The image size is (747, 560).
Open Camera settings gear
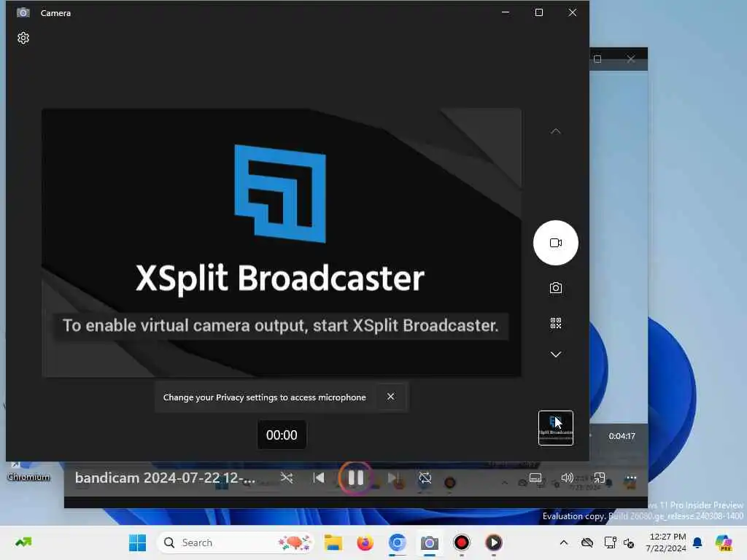pos(23,38)
